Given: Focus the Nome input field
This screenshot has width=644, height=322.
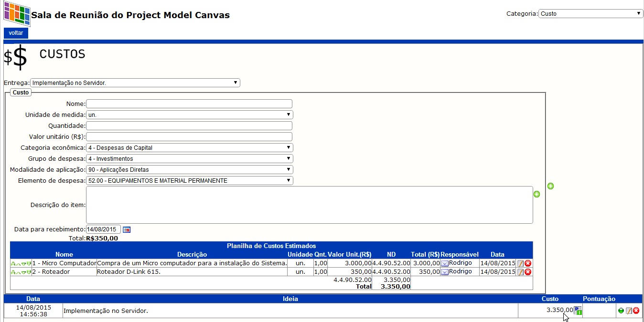Looking at the screenshot, I should [189, 104].
